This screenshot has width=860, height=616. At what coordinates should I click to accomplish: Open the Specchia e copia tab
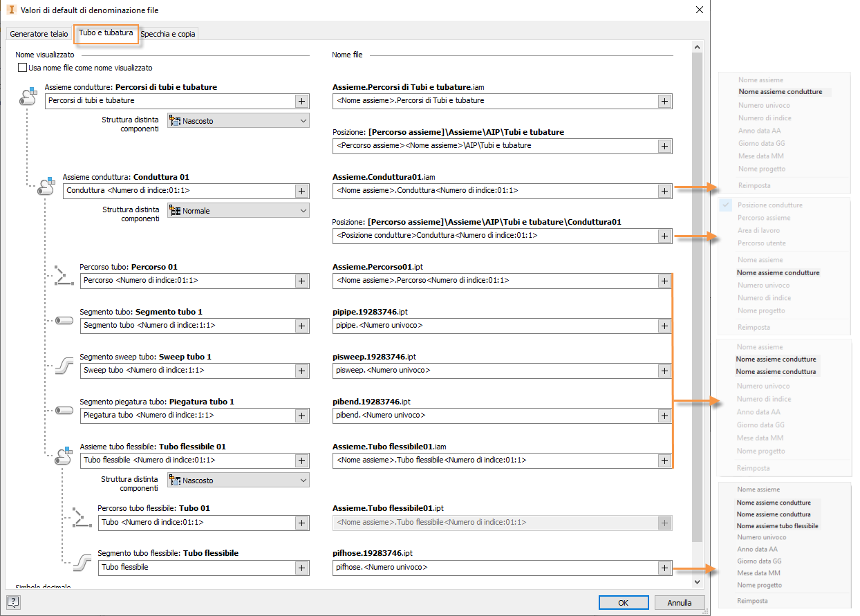coord(168,34)
